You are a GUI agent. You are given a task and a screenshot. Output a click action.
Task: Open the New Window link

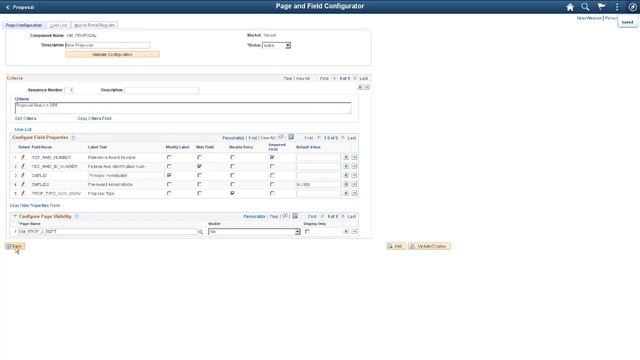pos(589,18)
